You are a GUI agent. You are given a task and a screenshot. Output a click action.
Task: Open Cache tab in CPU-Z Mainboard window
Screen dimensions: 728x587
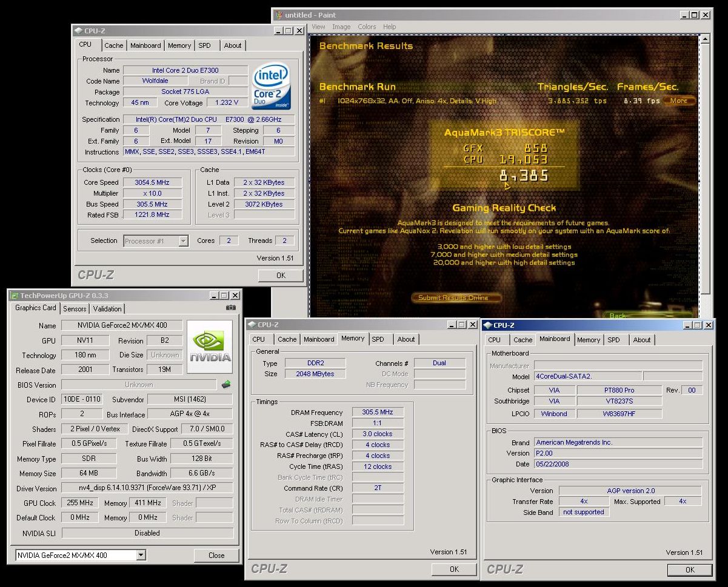[523, 340]
